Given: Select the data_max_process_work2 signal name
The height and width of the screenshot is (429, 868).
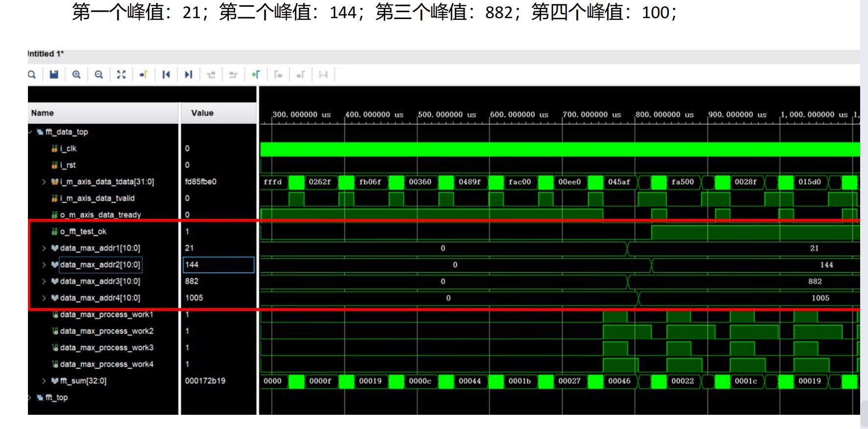Looking at the screenshot, I should point(106,331).
